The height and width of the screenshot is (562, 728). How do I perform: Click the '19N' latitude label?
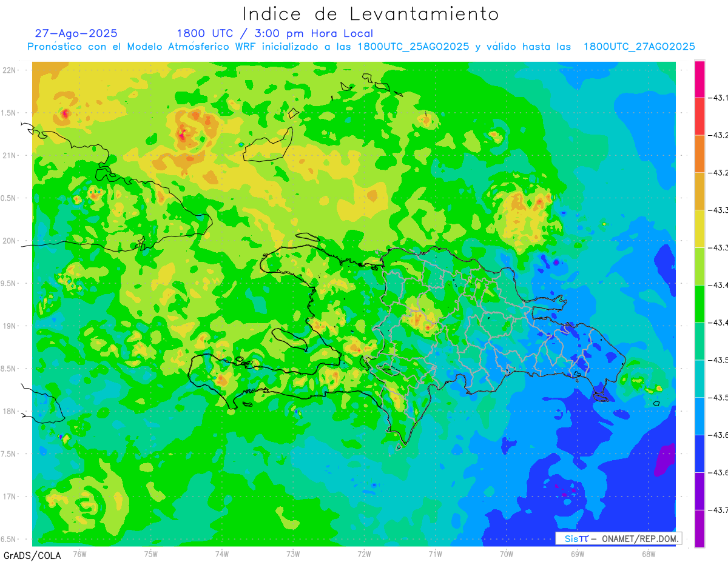(x=10, y=326)
